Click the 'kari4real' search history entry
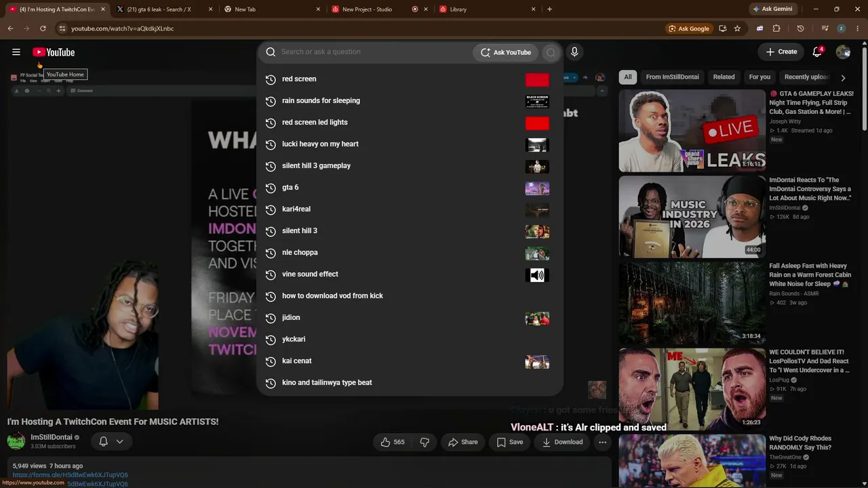 (x=410, y=209)
